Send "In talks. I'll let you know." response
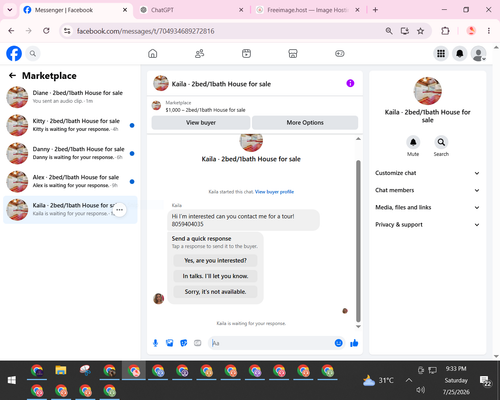This screenshot has height=400, width=500. (215, 276)
